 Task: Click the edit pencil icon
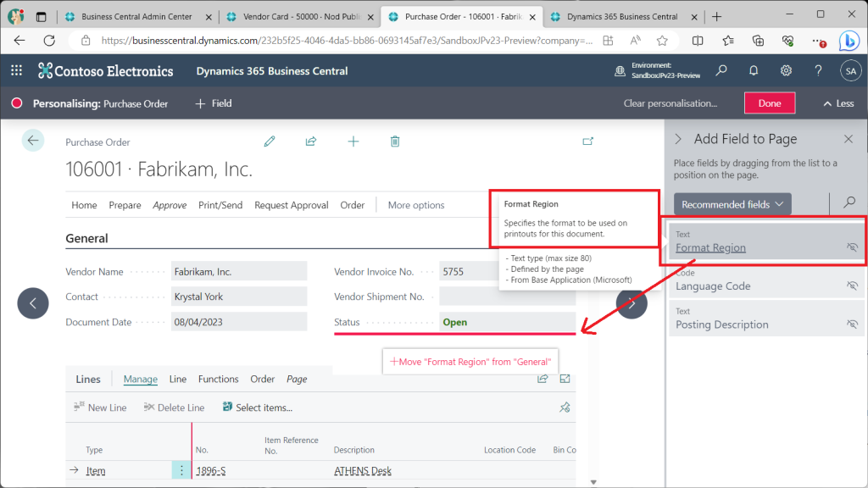coord(270,141)
